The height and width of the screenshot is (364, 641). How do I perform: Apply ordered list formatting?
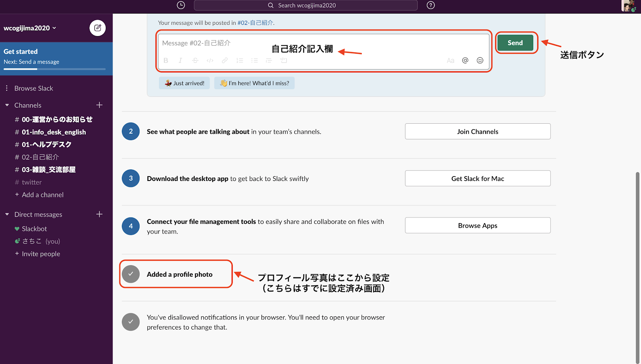[240, 60]
